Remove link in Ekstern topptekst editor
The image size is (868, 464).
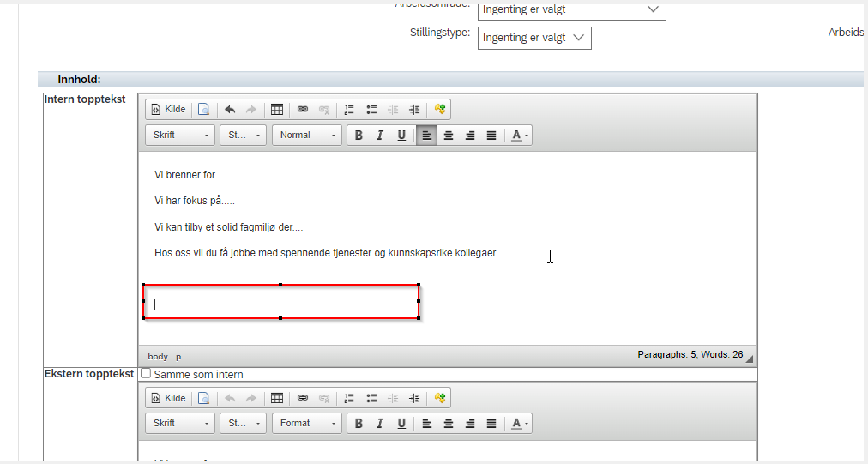324,398
